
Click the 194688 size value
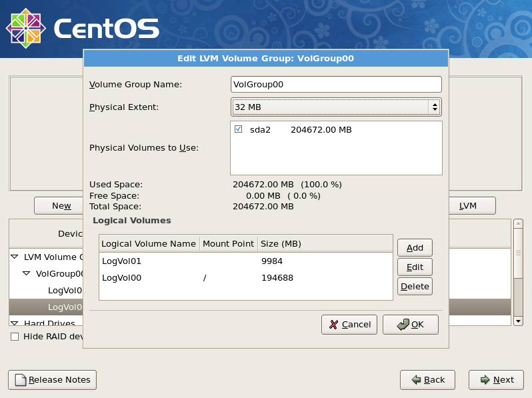coord(277,277)
